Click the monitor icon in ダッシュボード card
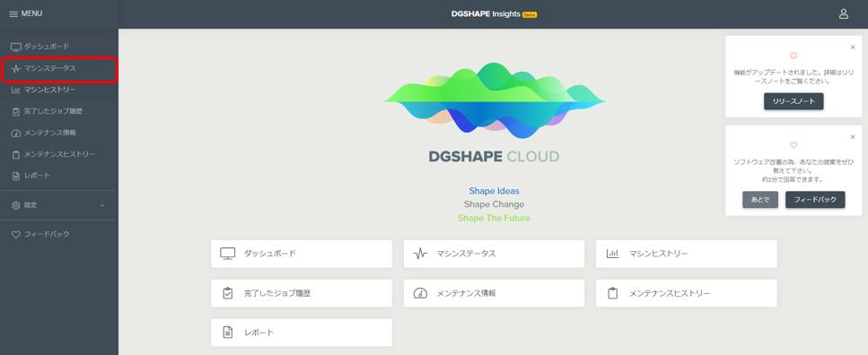This screenshot has height=355, width=868. click(x=227, y=254)
